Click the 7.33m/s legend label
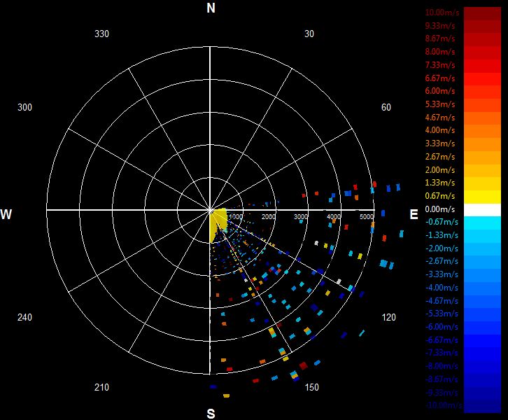The image size is (508, 420). (x=440, y=65)
